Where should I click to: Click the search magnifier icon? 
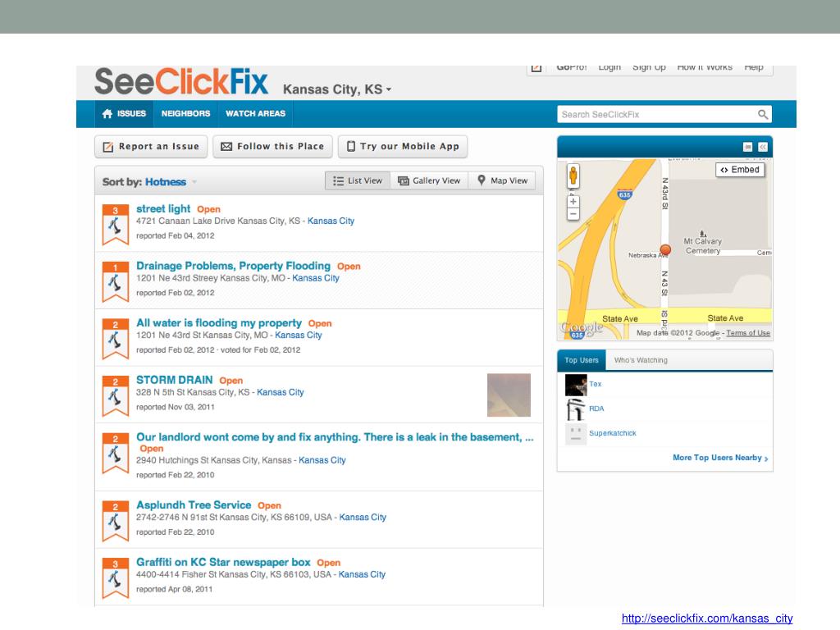click(x=763, y=114)
